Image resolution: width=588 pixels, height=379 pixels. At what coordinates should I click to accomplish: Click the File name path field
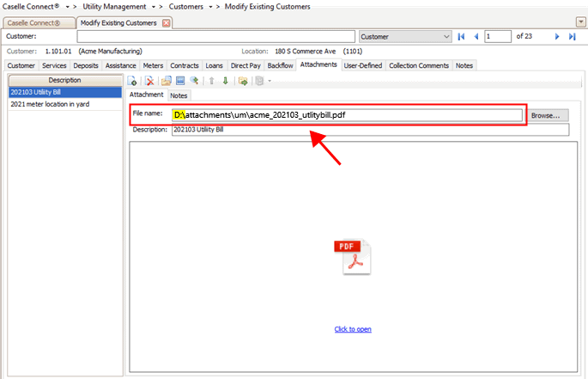tap(347, 115)
